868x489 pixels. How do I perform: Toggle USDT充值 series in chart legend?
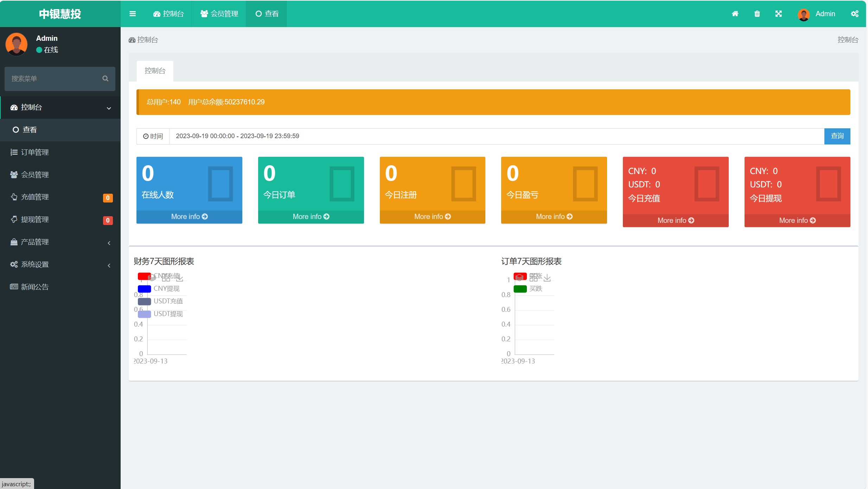click(168, 301)
